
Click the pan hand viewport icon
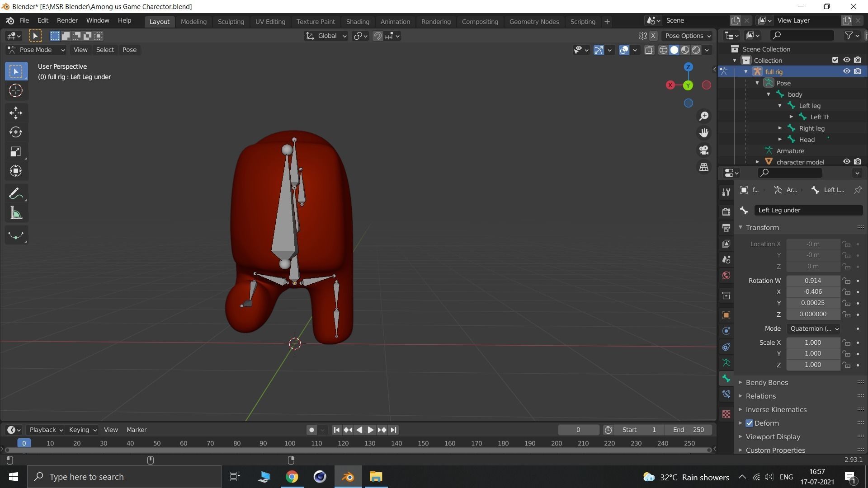[x=704, y=133]
